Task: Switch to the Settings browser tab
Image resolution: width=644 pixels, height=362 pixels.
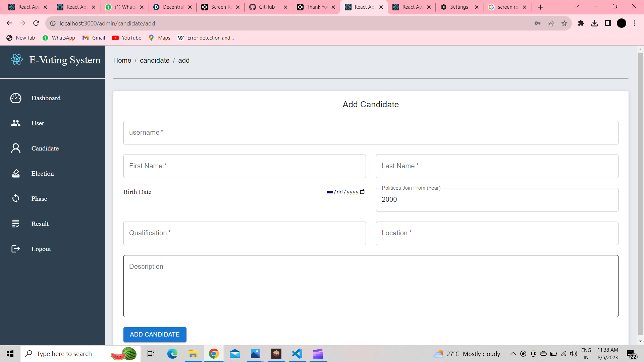Action: (x=459, y=7)
